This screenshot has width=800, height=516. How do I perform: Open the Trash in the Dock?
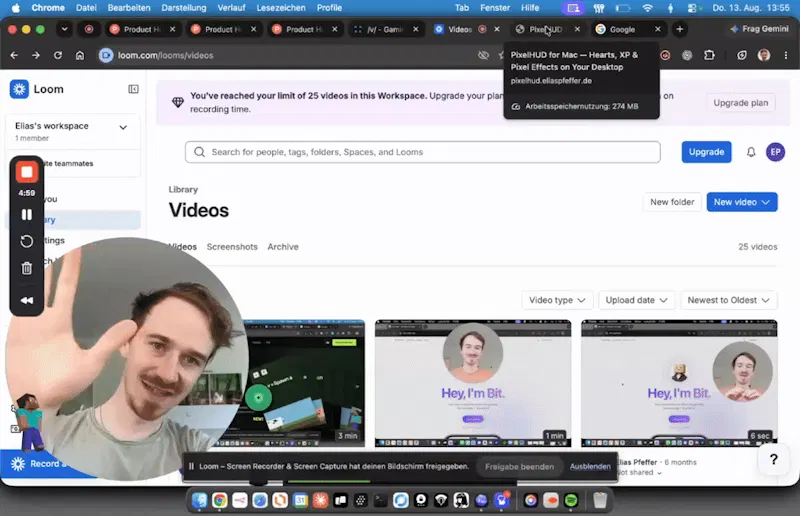point(600,500)
